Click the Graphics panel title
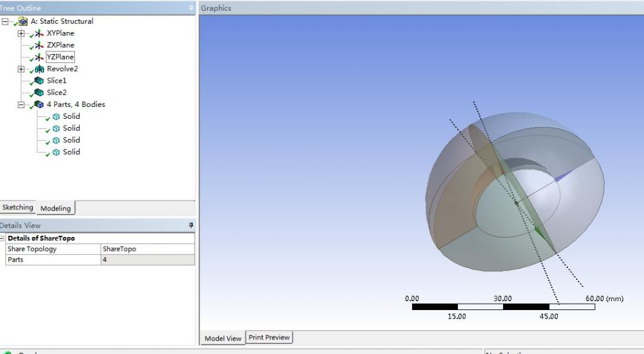 pos(216,8)
